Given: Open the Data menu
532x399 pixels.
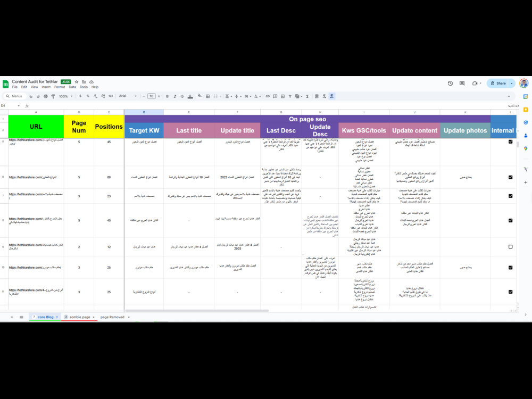Looking at the screenshot, I should (72, 87).
